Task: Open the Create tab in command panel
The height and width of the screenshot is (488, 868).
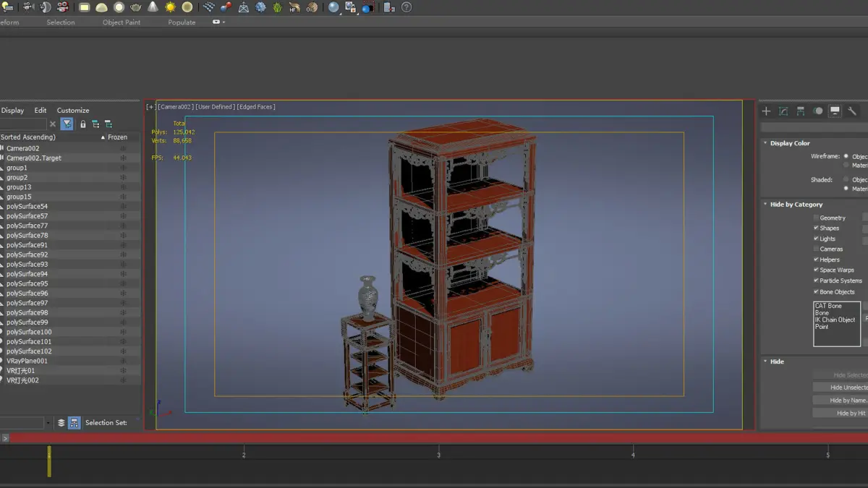Action: (766, 111)
